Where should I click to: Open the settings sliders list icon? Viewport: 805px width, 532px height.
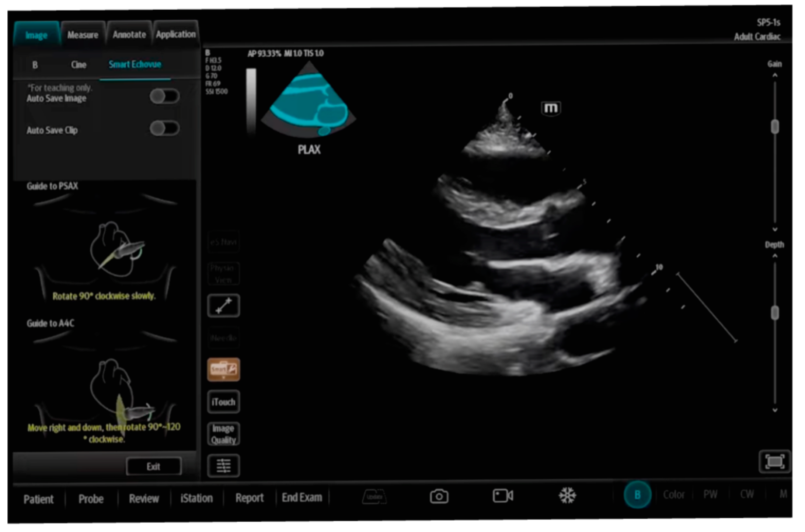coord(223,466)
